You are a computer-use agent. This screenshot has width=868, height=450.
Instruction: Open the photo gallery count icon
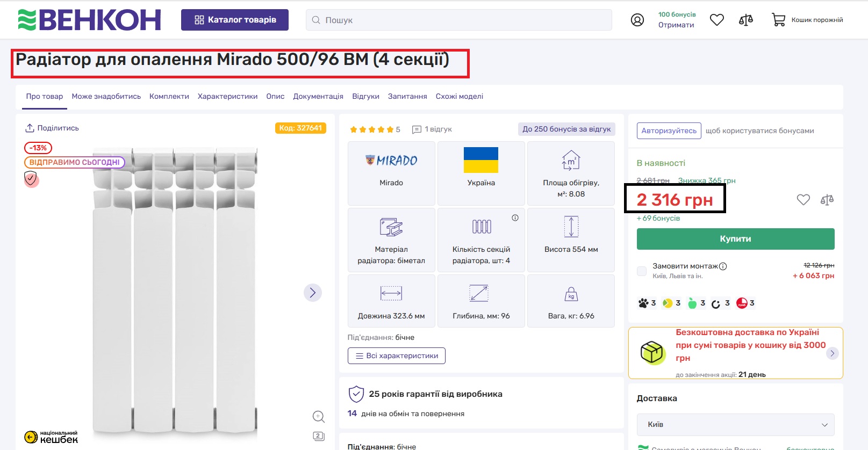tap(319, 436)
